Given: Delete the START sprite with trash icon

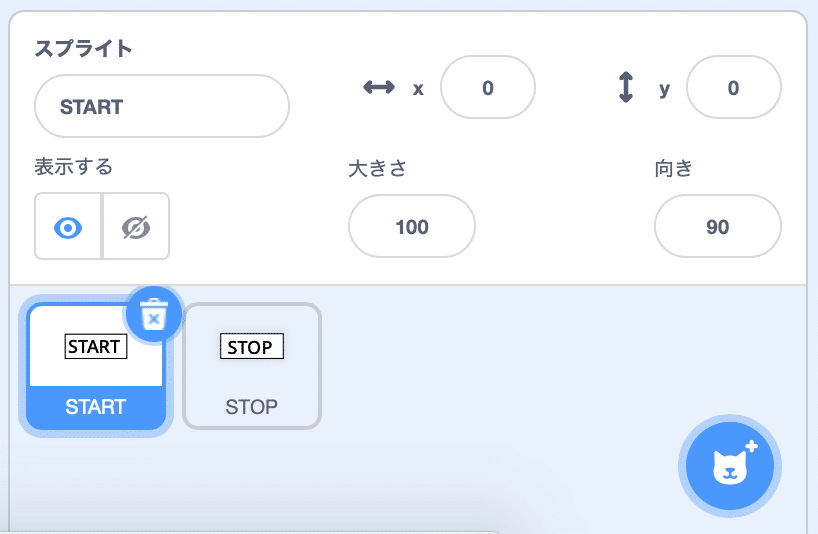Looking at the screenshot, I should pyautogui.click(x=154, y=314).
